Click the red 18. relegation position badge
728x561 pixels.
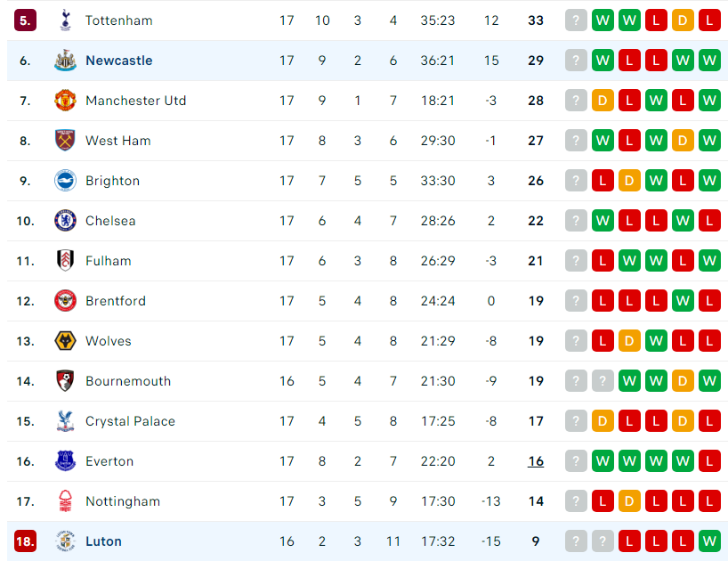(25, 541)
